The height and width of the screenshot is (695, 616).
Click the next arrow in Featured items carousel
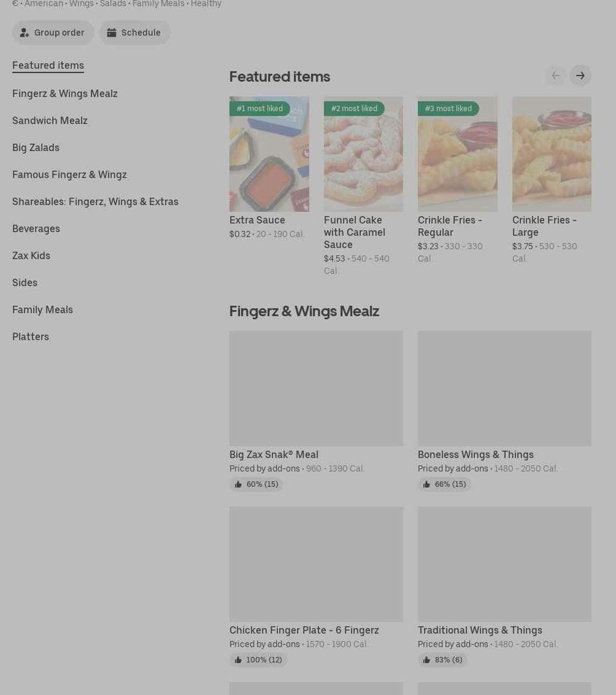click(x=580, y=76)
